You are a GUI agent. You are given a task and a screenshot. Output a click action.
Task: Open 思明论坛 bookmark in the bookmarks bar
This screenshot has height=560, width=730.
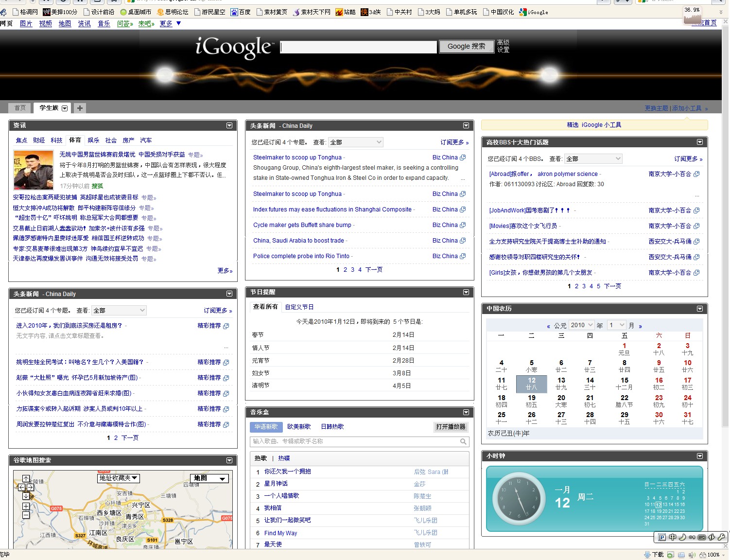173,12
